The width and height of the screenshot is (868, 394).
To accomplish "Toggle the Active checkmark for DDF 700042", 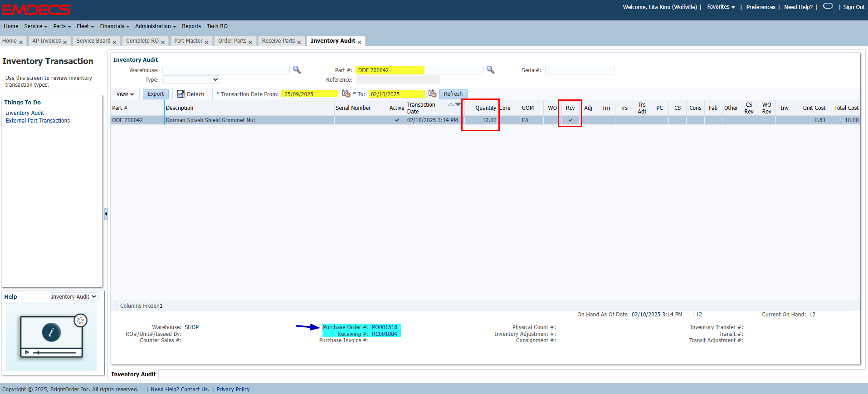I will (397, 120).
